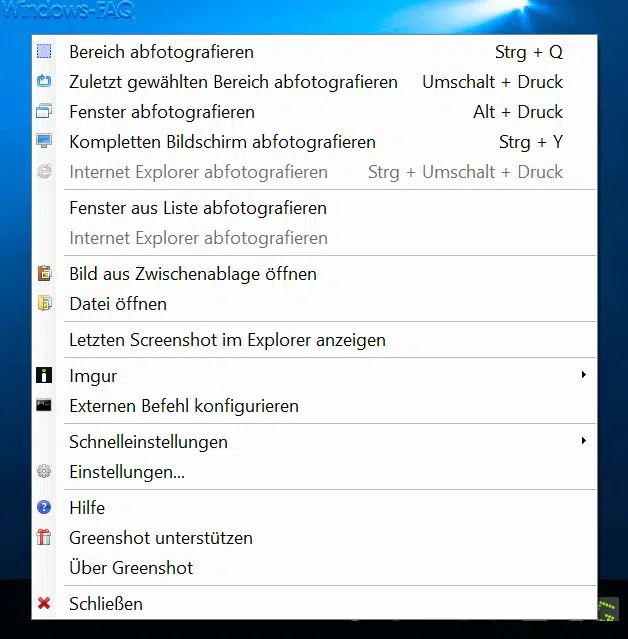Open Über Greenshot
628x639 pixels.
click(x=314, y=568)
